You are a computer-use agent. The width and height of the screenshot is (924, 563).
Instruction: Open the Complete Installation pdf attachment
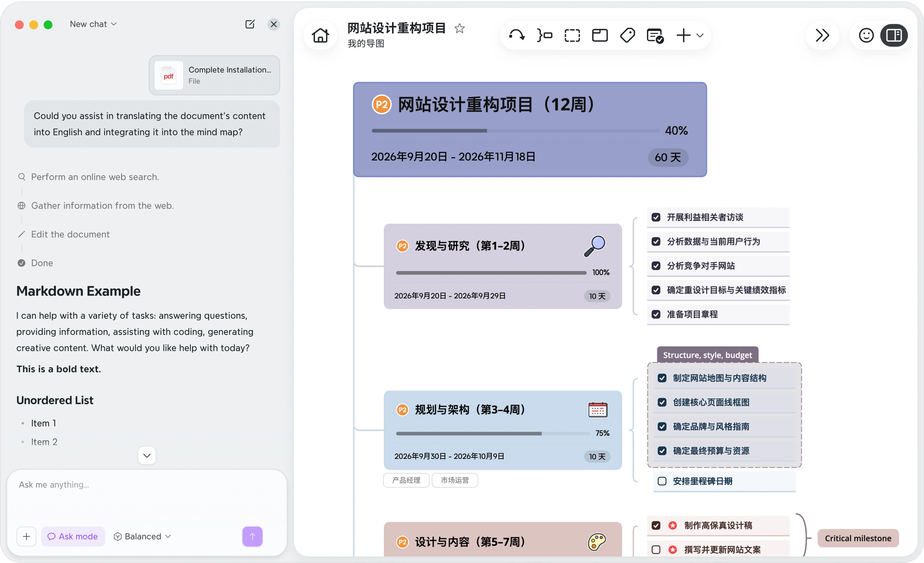(x=214, y=75)
